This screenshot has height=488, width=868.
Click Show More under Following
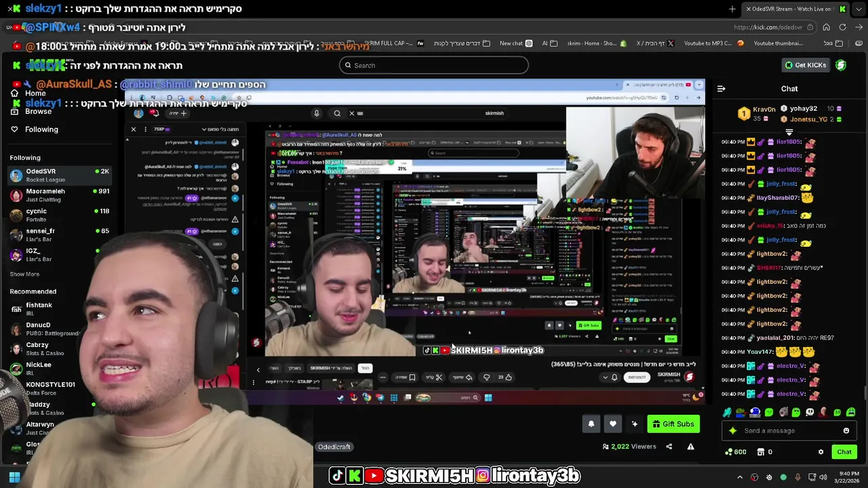[24, 274]
